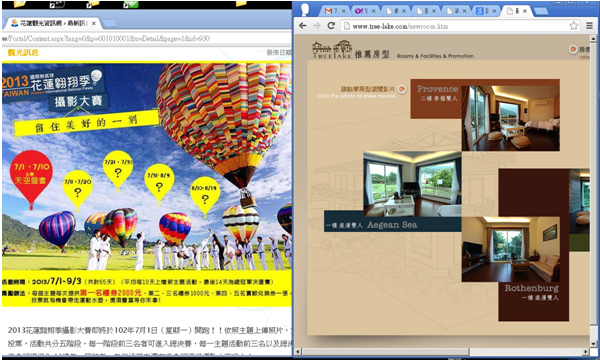Switch to the Gmail tab

point(334,11)
